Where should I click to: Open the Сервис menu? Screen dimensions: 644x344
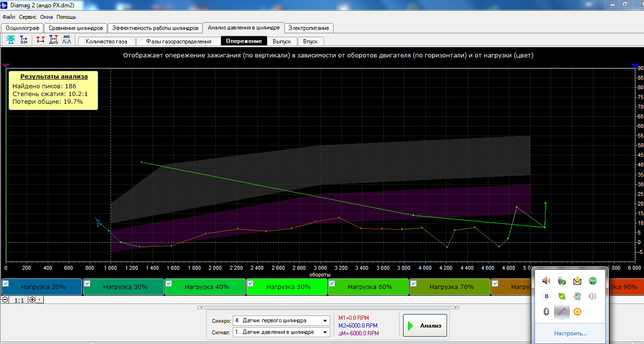pos(28,17)
